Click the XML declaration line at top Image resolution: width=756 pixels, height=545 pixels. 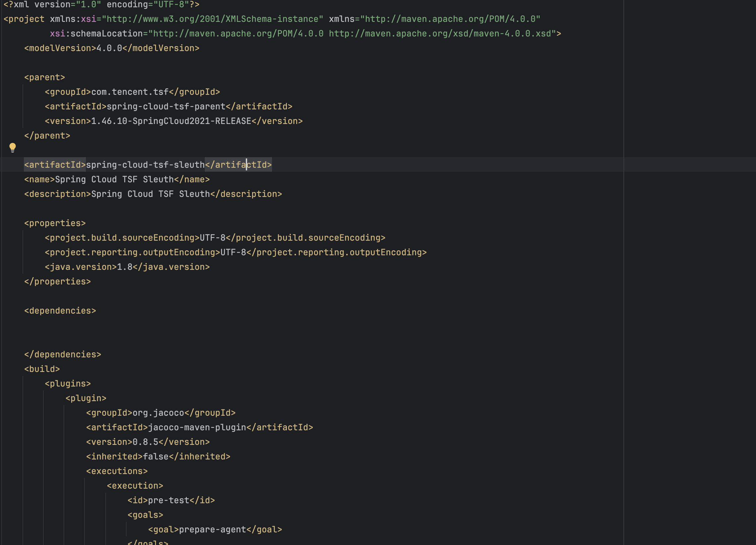(x=101, y=4)
